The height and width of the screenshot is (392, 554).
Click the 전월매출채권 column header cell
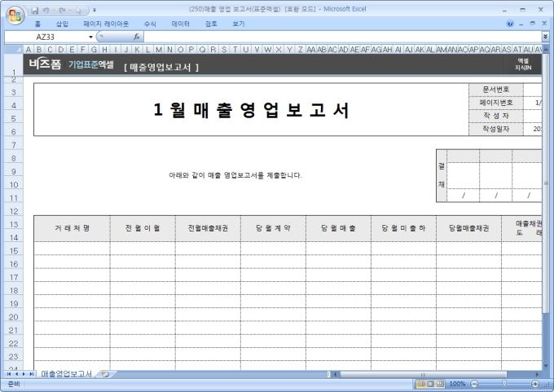(x=208, y=228)
